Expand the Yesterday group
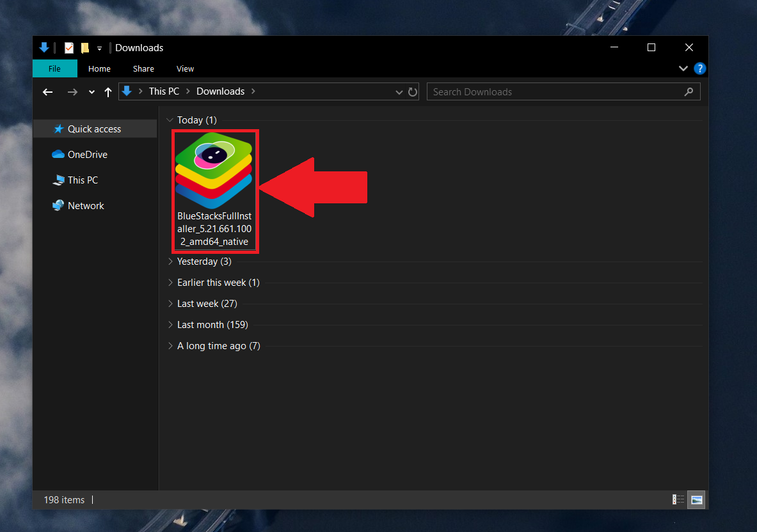The height and width of the screenshot is (532, 757). click(170, 262)
